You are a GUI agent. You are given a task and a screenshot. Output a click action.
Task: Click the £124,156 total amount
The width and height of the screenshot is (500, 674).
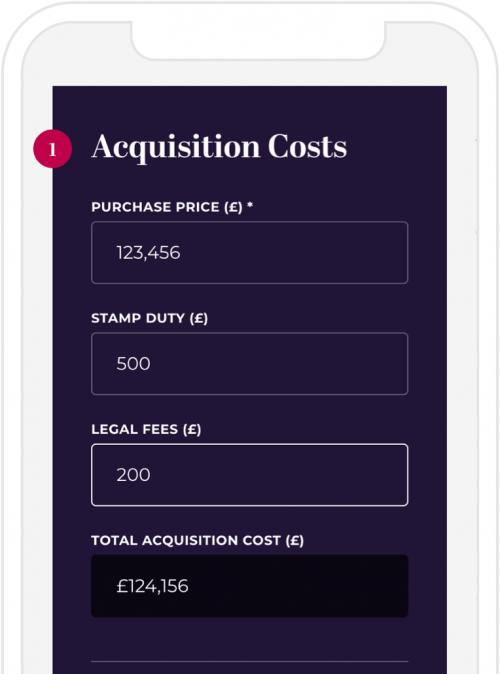152,586
